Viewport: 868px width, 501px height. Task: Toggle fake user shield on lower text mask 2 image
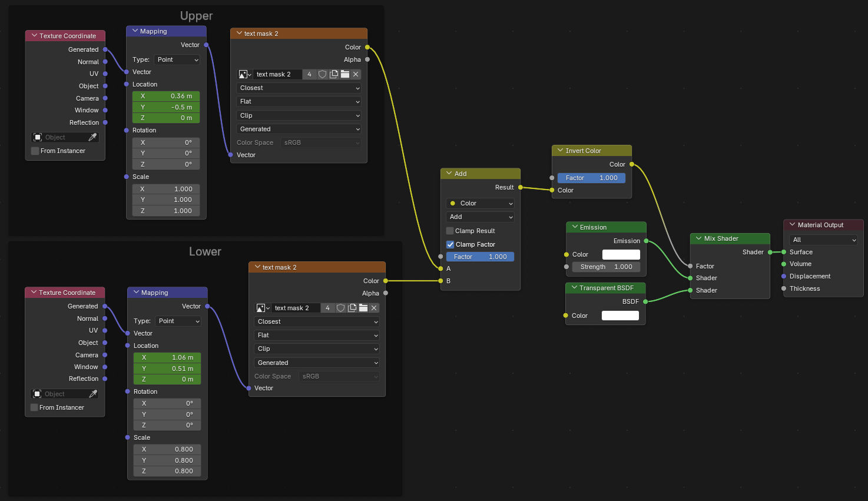(340, 307)
